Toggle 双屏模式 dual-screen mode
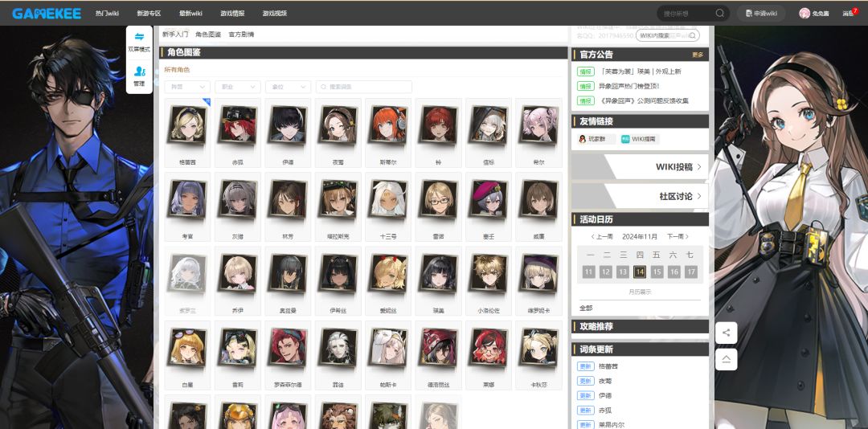868x429 pixels. [x=140, y=43]
